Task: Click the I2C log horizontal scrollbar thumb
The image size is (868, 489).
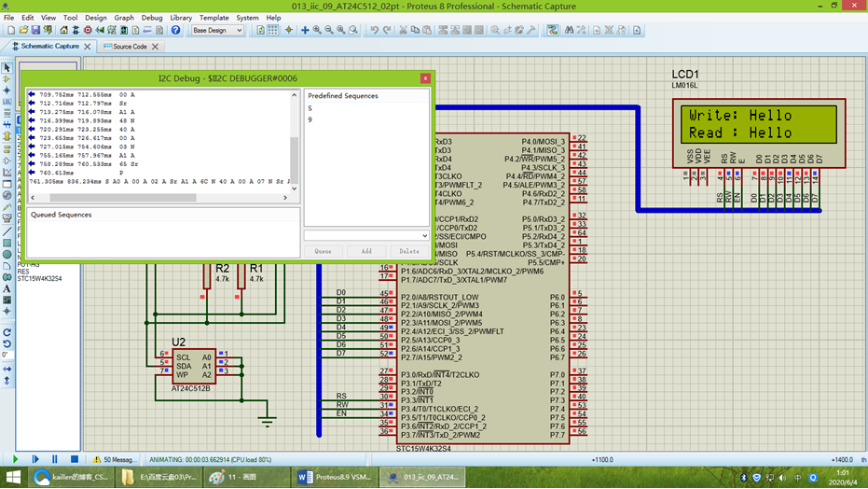Action: pos(123,198)
